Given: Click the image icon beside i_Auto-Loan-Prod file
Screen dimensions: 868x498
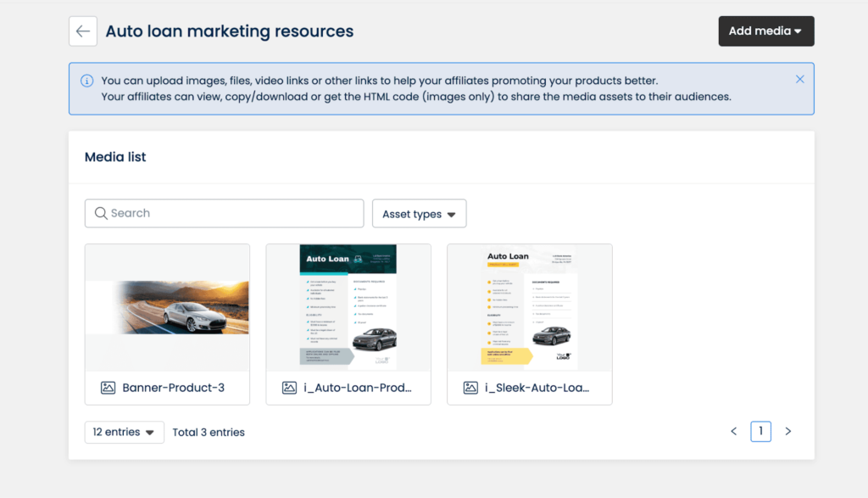Looking at the screenshot, I should 289,388.
